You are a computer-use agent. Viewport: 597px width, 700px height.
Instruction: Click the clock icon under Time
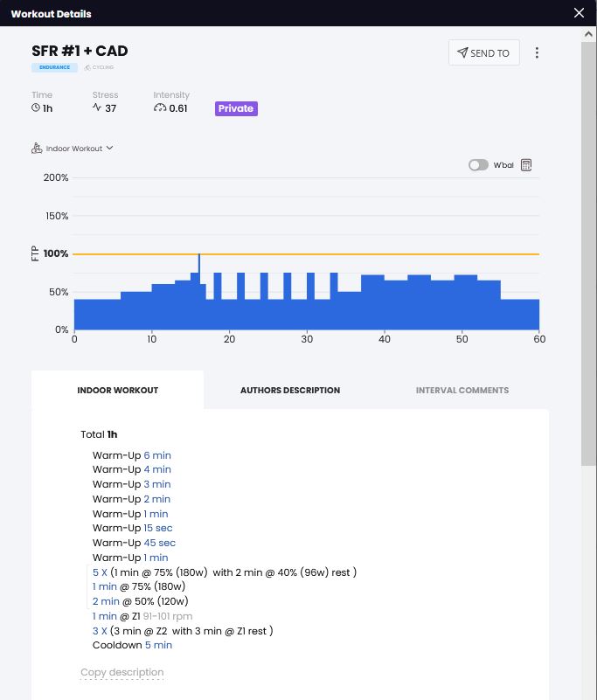coord(36,108)
